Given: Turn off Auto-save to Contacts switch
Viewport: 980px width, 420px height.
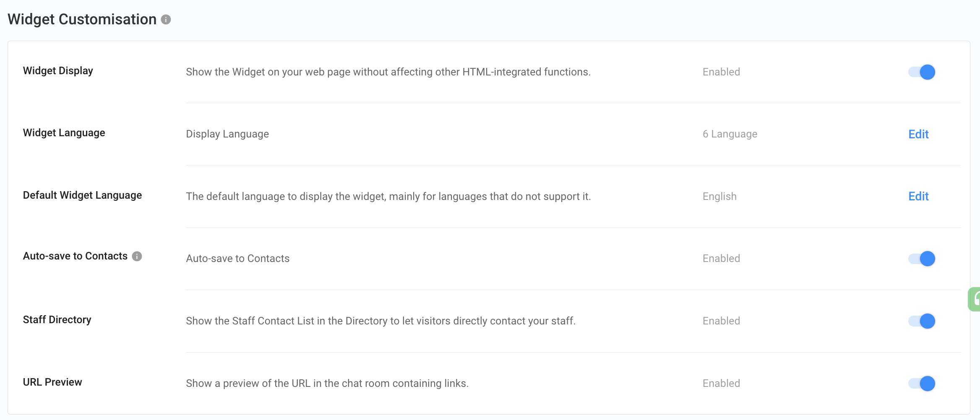Looking at the screenshot, I should coord(922,259).
